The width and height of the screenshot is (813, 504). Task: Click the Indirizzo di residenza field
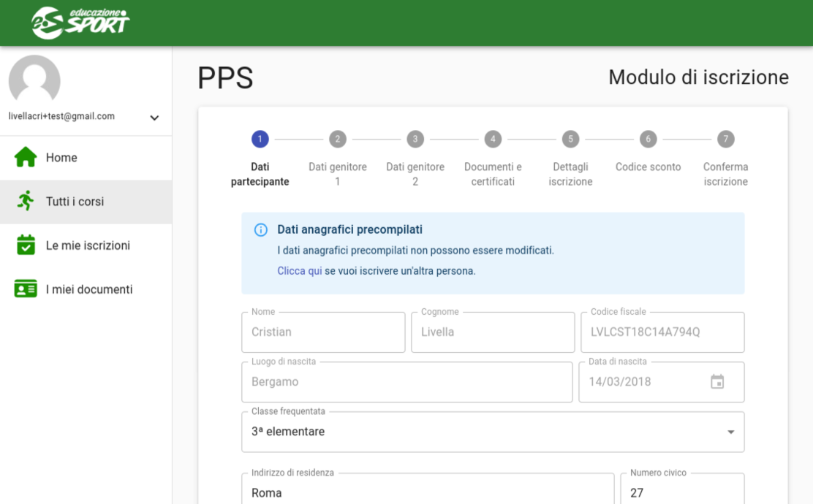(x=428, y=493)
